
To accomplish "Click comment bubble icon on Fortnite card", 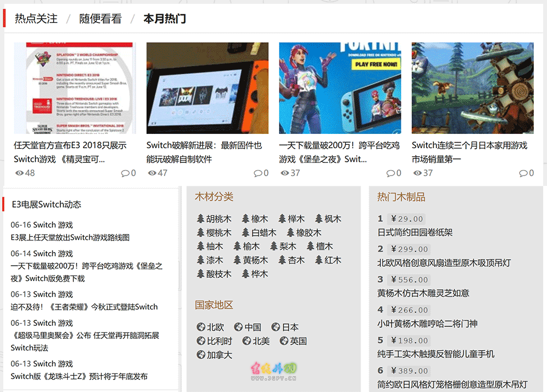I will pyautogui.click(x=391, y=173).
